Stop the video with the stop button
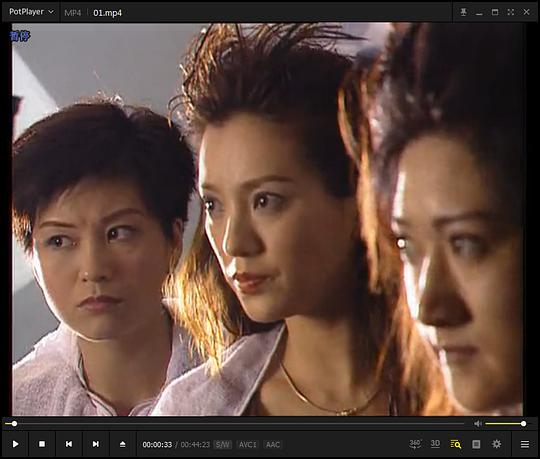The width and height of the screenshot is (540, 459). [42, 444]
